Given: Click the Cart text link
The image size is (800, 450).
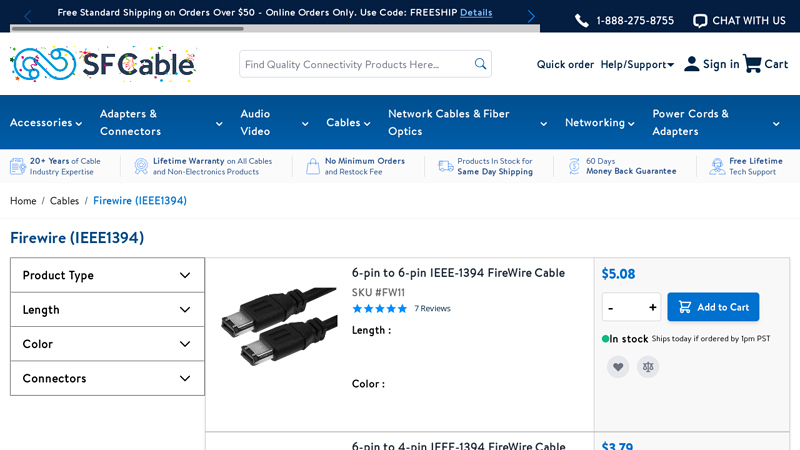Looking at the screenshot, I should [x=776, y=64].
